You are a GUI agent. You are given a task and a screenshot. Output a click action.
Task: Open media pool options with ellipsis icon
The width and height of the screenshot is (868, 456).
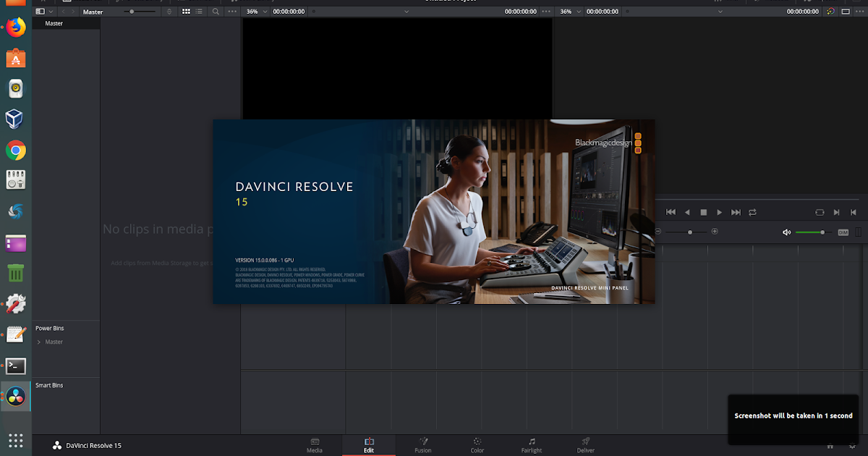click(x=231, y=12)
